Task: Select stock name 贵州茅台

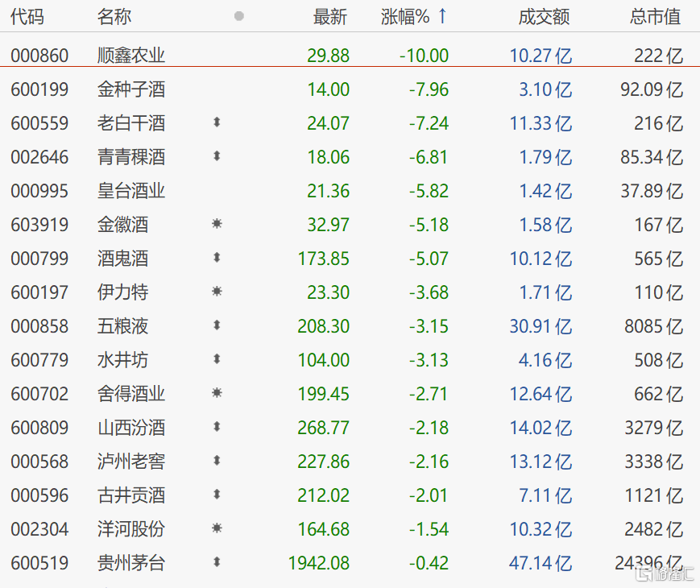Action: [131, 563]
